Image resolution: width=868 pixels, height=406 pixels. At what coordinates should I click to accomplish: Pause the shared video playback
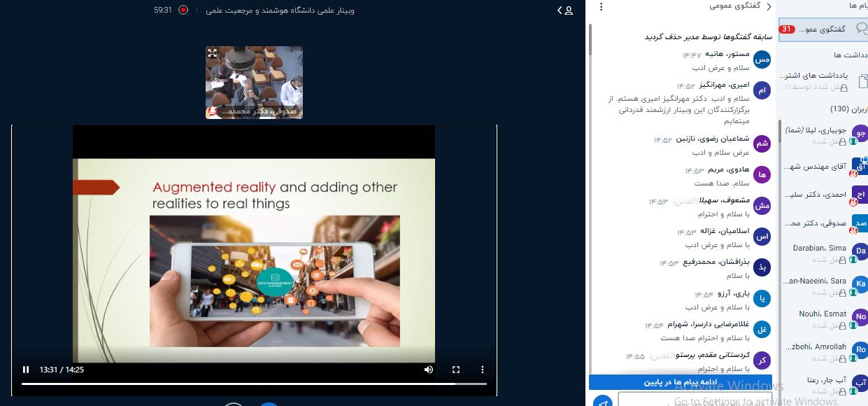(26, 370)
